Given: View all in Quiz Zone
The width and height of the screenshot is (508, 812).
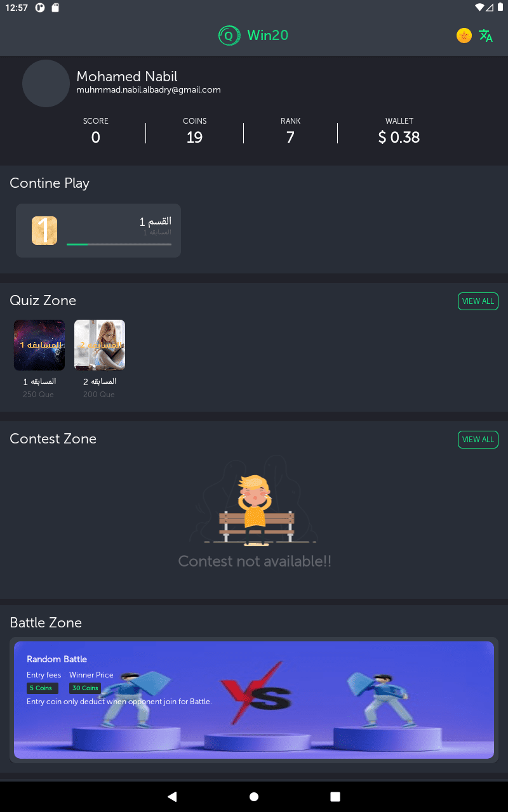Looking at the screenshot, I should pyautogui.click(x=478, y=301).
